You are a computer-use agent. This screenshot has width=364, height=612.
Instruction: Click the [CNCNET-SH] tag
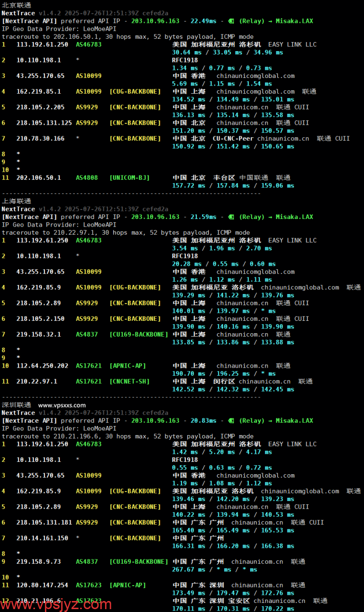pos(129,382)
